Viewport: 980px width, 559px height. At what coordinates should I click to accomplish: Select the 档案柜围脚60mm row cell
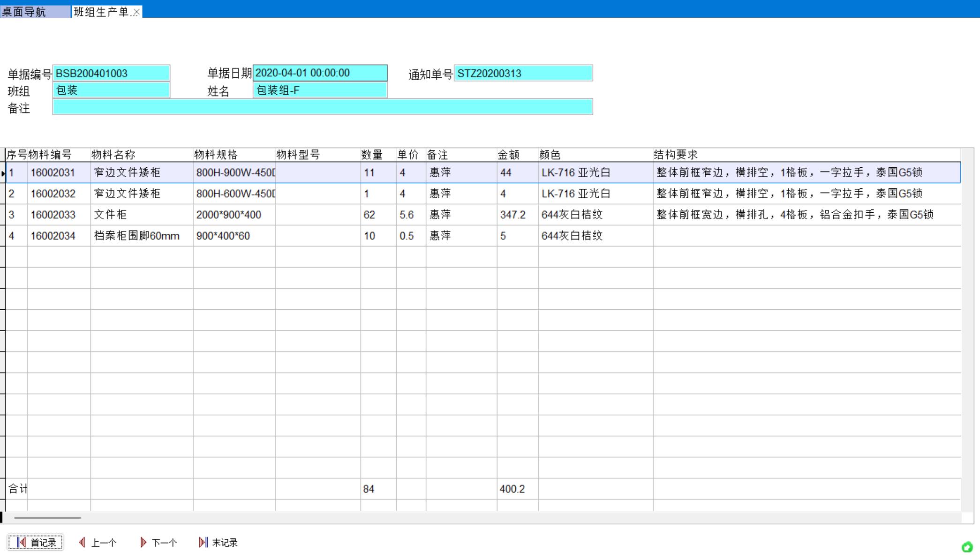click(136, 236)
